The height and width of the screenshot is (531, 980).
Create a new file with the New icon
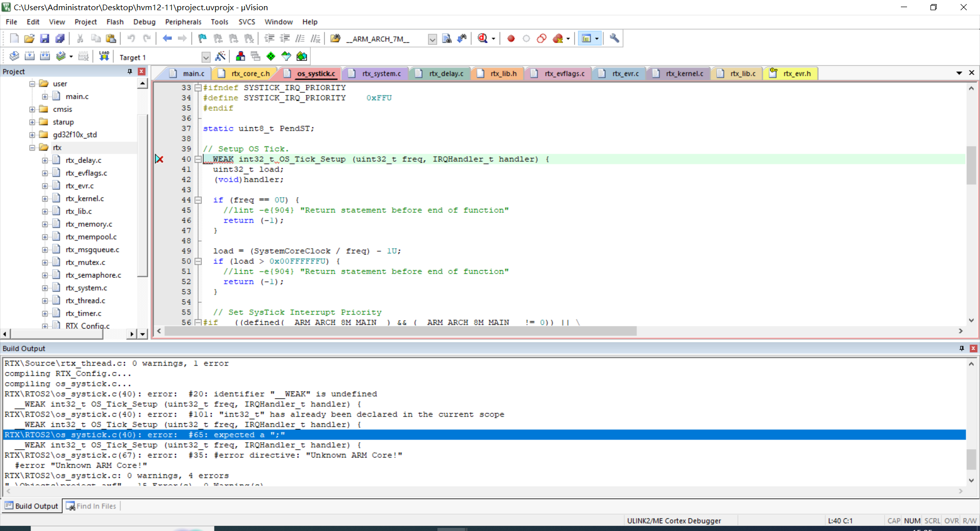(14, 38)
